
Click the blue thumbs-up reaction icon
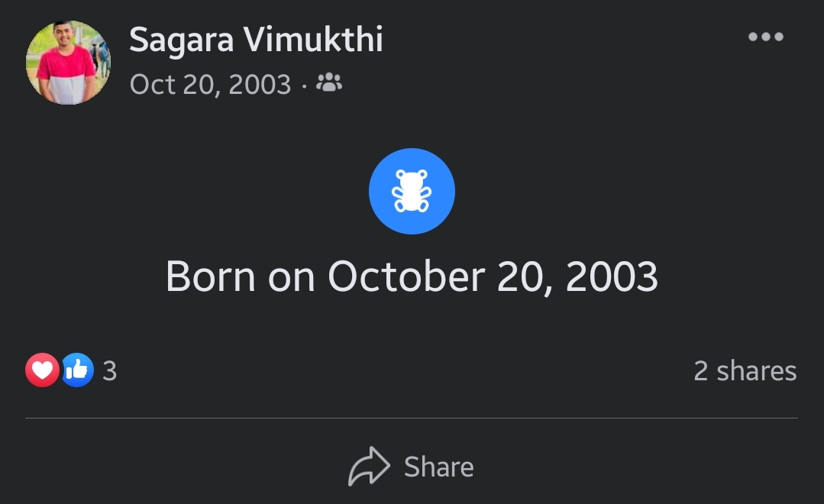point(77,370)
